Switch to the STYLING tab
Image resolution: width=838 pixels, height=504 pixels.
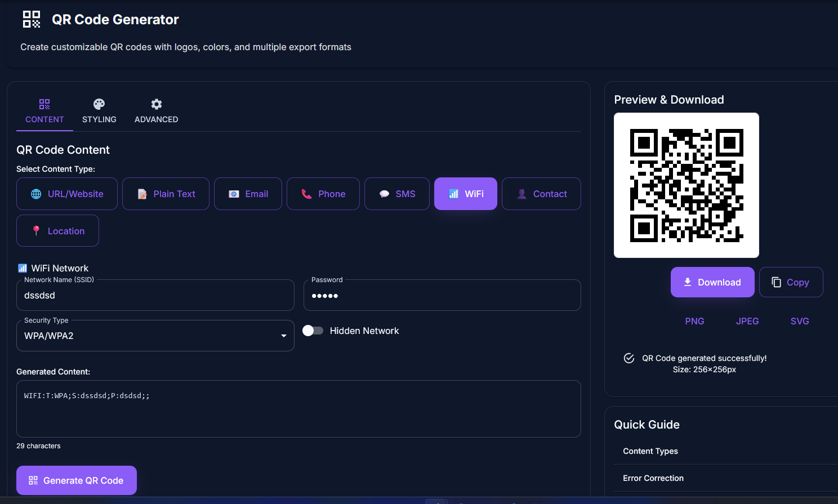99,111
